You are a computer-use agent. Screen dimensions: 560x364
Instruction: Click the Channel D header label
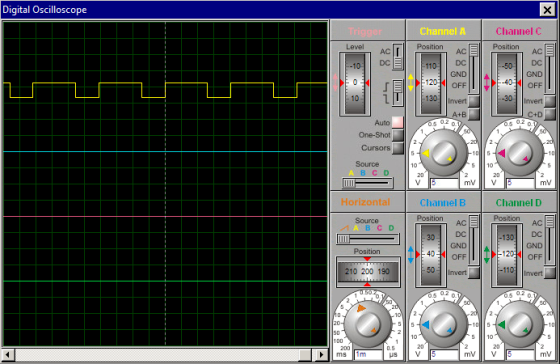coord(519,203)
